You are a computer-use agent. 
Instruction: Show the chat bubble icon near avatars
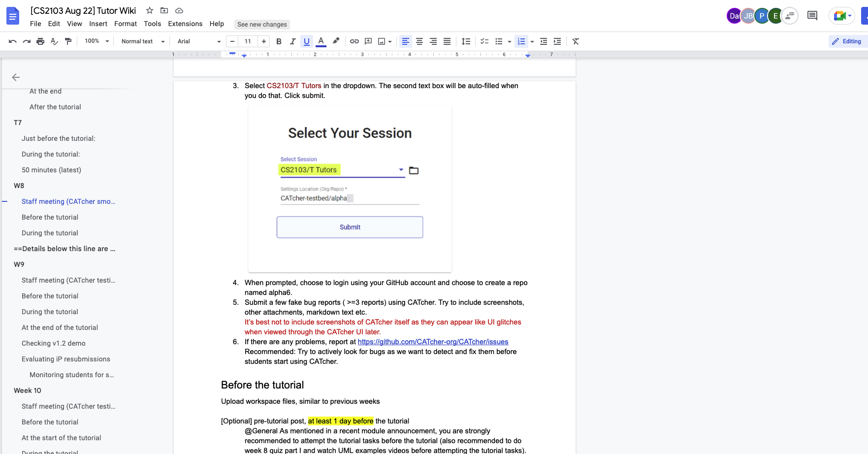(x=790, y=16)
